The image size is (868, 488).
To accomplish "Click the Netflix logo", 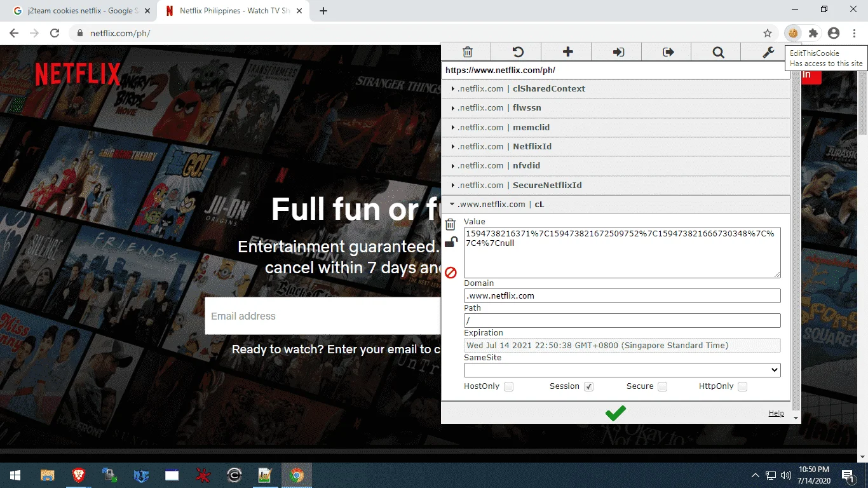I will pos(78,74).
